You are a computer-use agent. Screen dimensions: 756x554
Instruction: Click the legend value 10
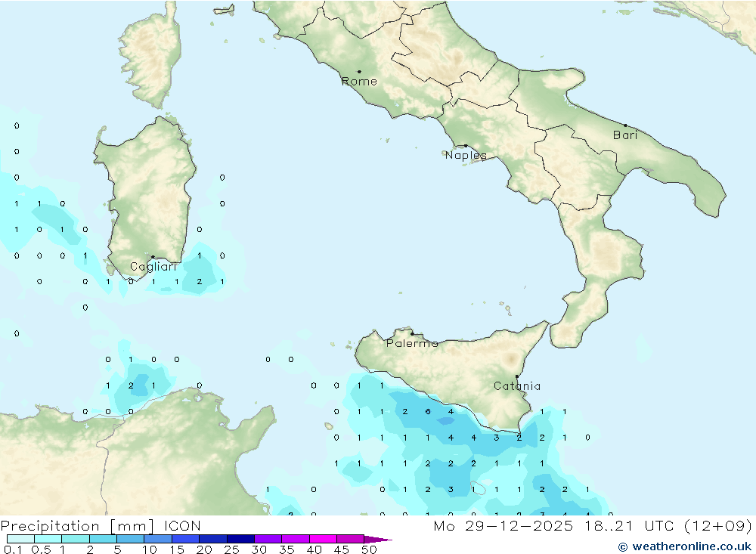pos(150,549)
